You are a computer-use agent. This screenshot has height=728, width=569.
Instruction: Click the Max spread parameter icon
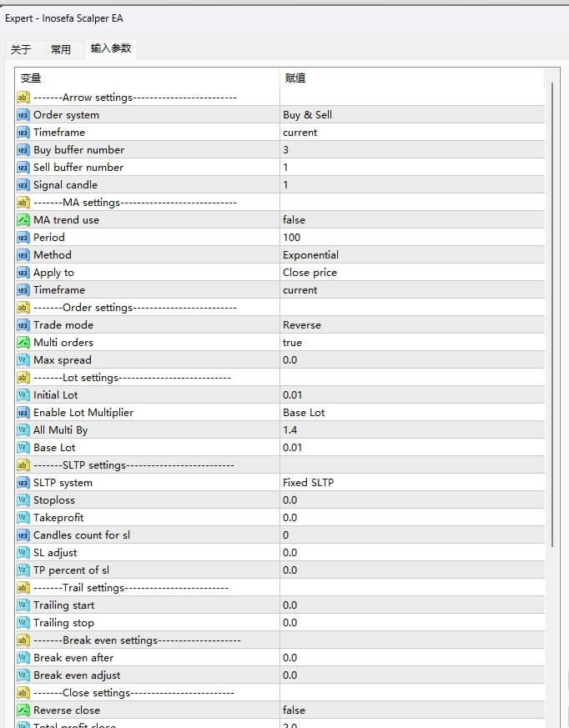tap(23, 360)
